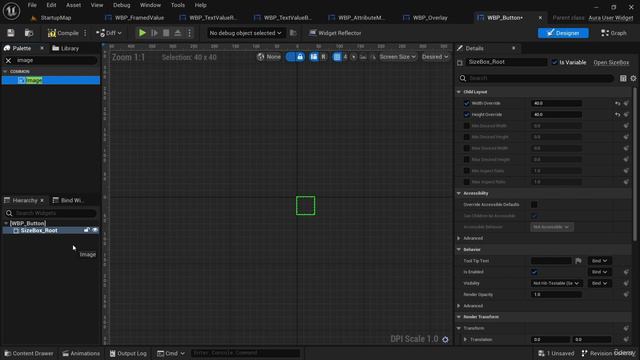Clear the palette search text
Image resolution: width=640 pixels, height=360 pixels.
point(8,60)
